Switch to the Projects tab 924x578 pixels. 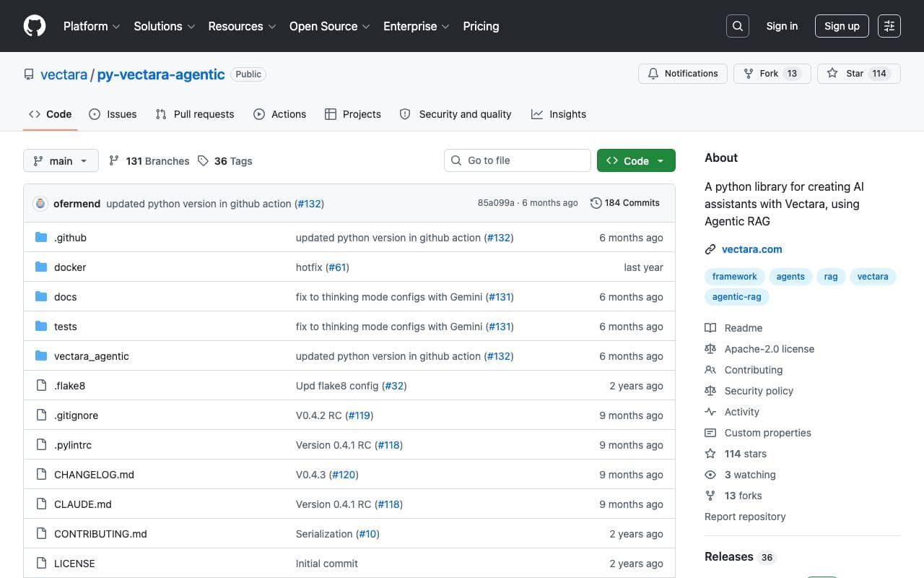pyautogui.click(x=353, y=114)
